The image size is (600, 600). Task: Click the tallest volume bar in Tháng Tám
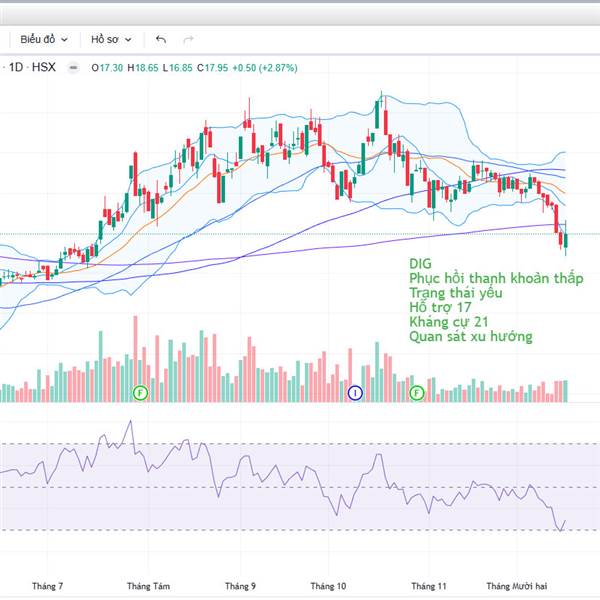point(135,359)
